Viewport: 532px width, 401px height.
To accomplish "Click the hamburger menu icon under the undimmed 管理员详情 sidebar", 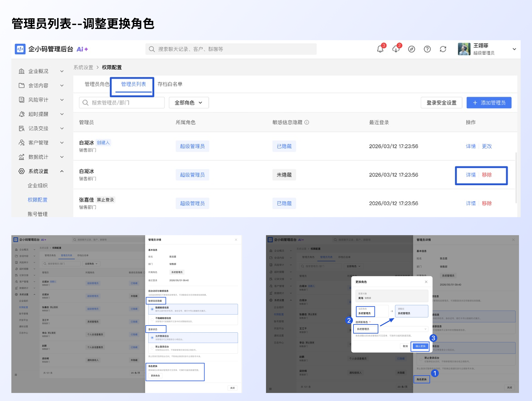I will [16, 375].
